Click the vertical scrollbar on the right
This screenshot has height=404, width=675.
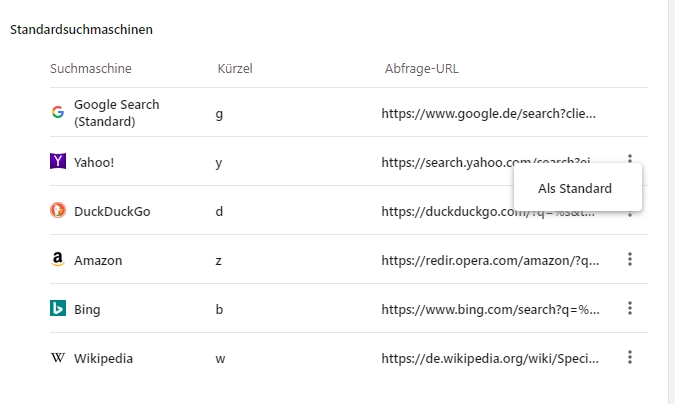click(670, 200)
